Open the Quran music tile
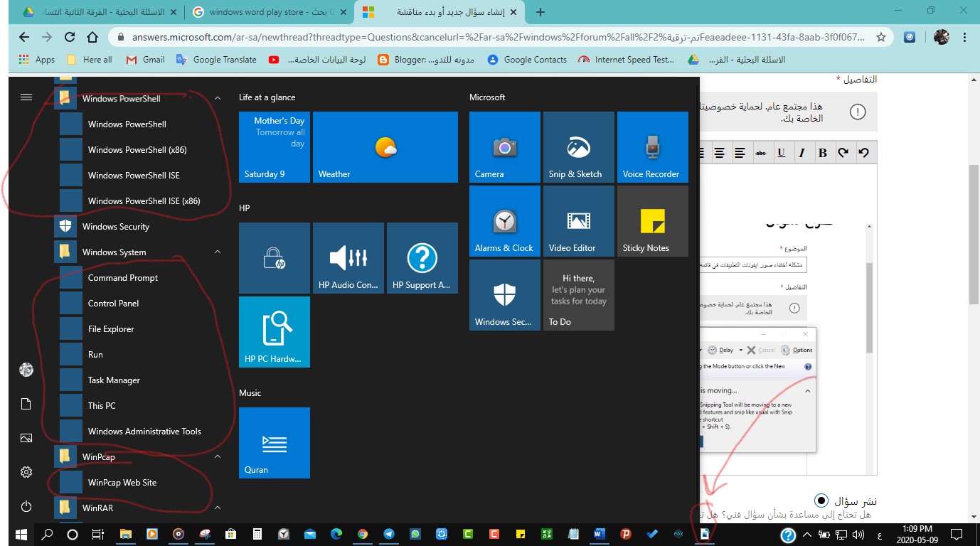 click(x=274, y=443)
